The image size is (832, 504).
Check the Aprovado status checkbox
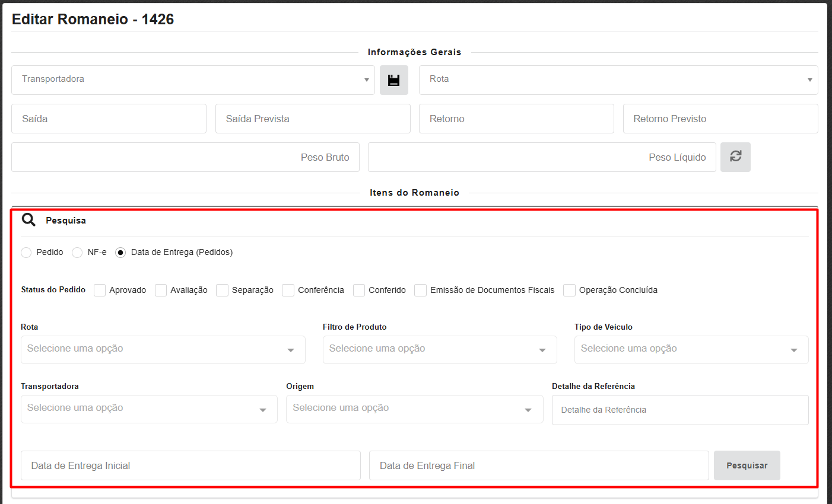(x=100, y=290)
